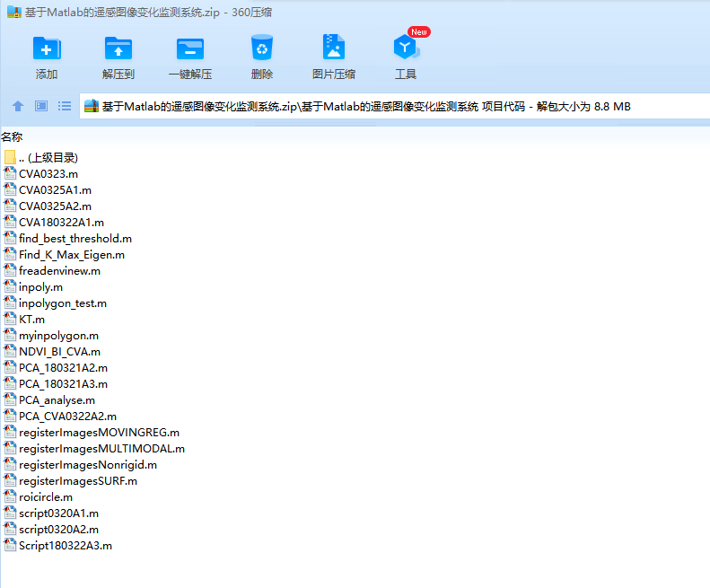Select the file script0320A2.m
The image size is (710, 588).
pyautogui.click(x=59, y=530)
